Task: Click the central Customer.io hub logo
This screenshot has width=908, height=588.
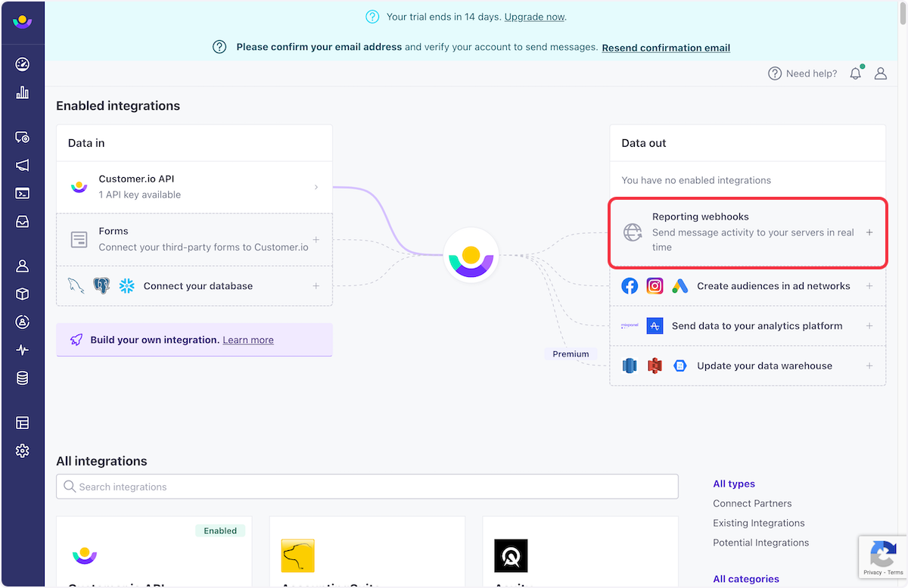Action: (x=471, y=256)
